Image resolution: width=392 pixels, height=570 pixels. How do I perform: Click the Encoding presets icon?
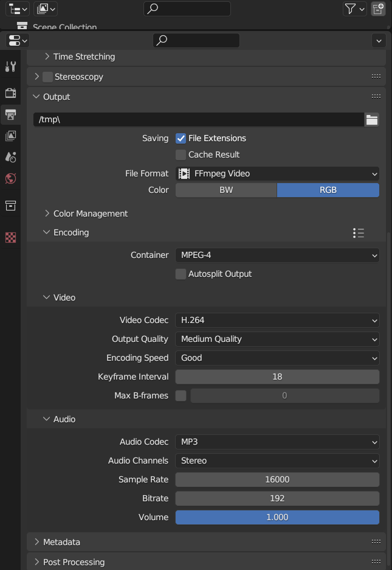(x=358, y=232)
